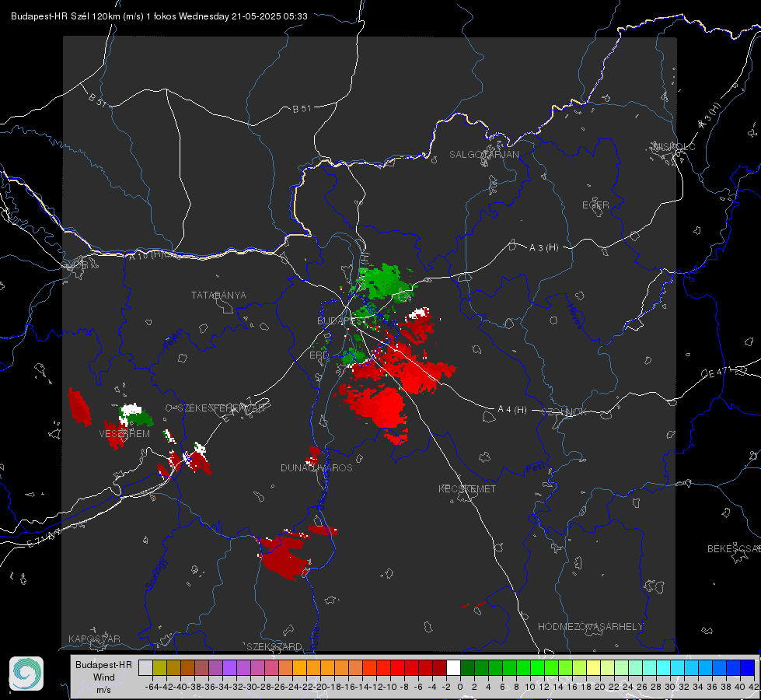Image resolution: width=761 pixels, height=700 pixels.
Task: Click the -20 value on the legend
Action: [x=320, y=687]
